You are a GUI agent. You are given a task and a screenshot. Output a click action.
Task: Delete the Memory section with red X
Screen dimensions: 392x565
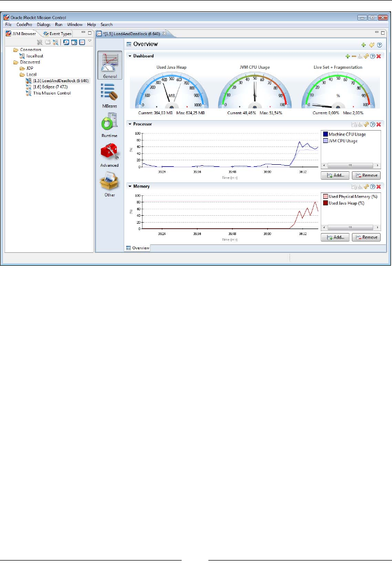379,187
